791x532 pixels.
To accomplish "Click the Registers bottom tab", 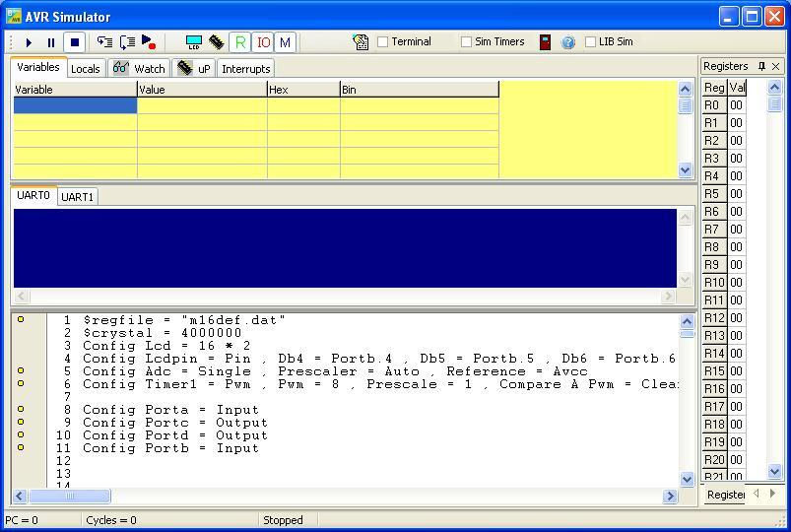I will [724, 495].
